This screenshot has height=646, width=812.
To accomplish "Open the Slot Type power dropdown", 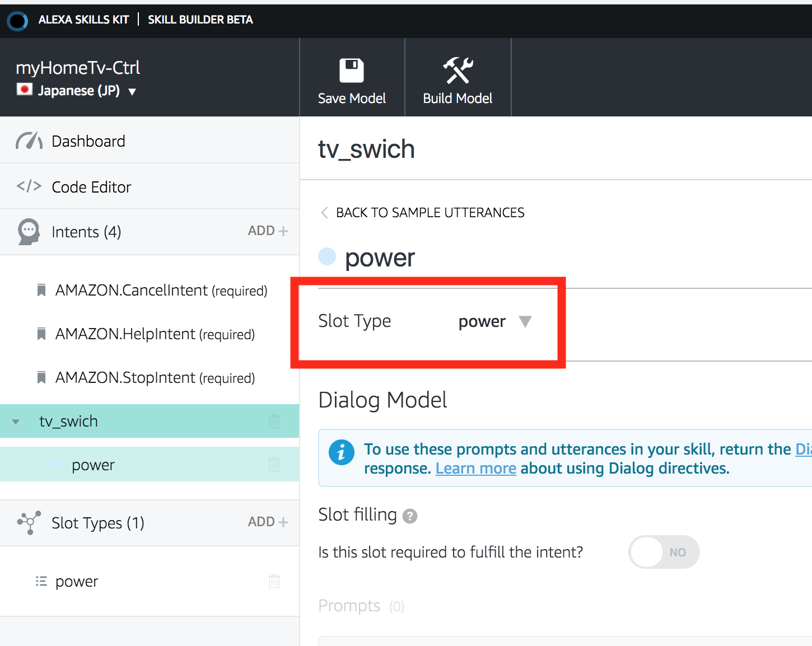I will coord(495,321).
